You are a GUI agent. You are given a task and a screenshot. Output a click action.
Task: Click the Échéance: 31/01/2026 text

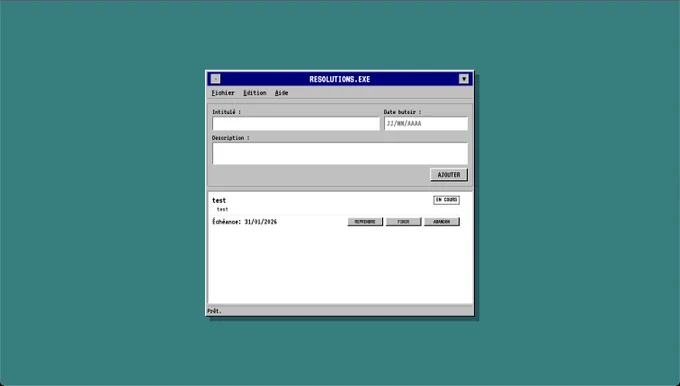pos(245,222)
